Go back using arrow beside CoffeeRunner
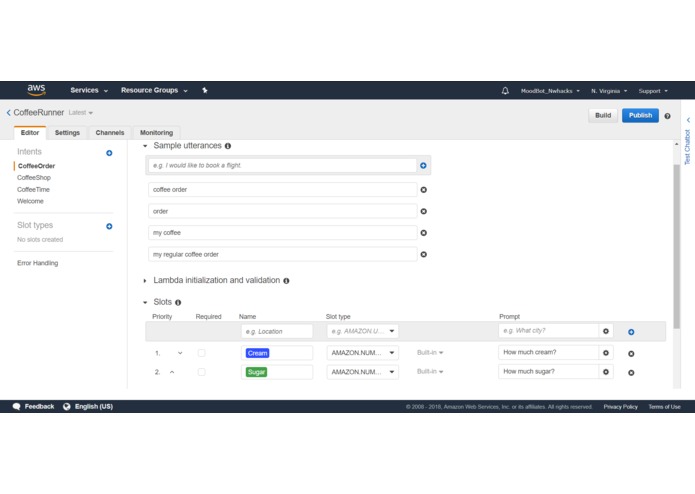Viewport: 695px width, 494px height. click(x=8, y=113)
